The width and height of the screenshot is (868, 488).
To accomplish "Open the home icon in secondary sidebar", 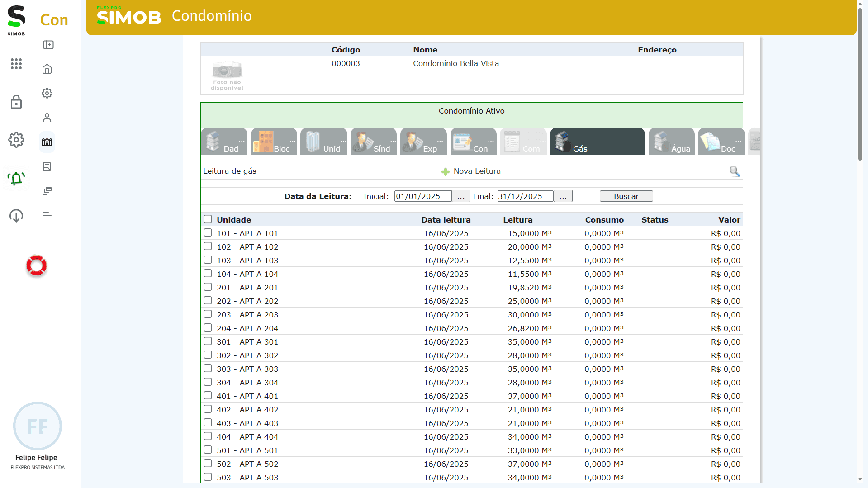I will 47,69.
